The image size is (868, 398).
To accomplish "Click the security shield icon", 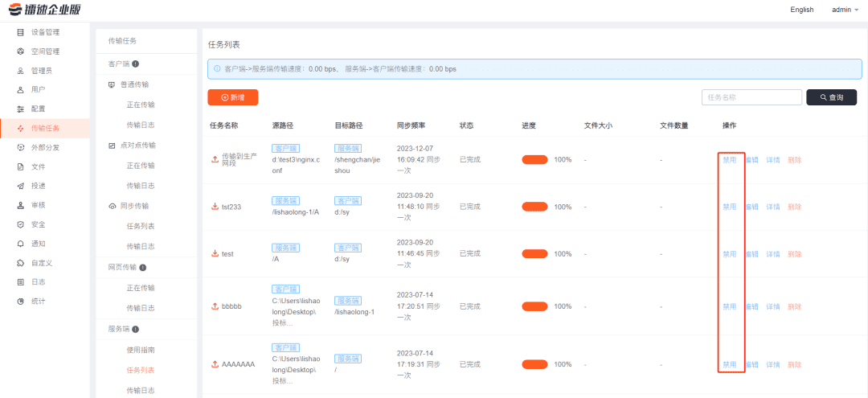I will (21, 225).
